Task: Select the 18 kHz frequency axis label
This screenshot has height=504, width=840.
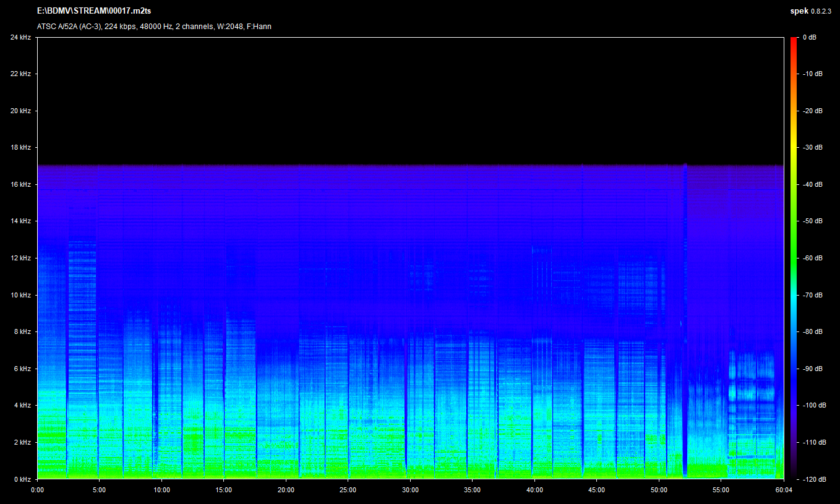Action: (x=20, y=148)
